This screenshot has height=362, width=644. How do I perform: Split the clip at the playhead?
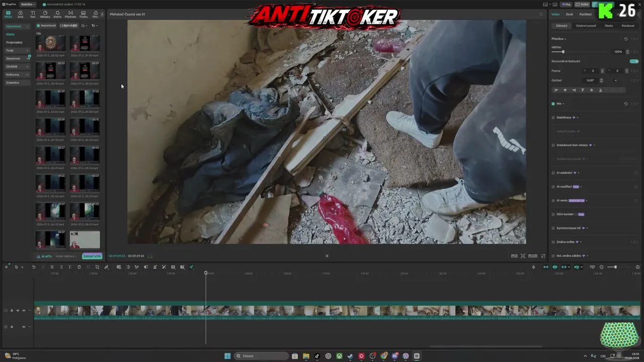(52, 267)
